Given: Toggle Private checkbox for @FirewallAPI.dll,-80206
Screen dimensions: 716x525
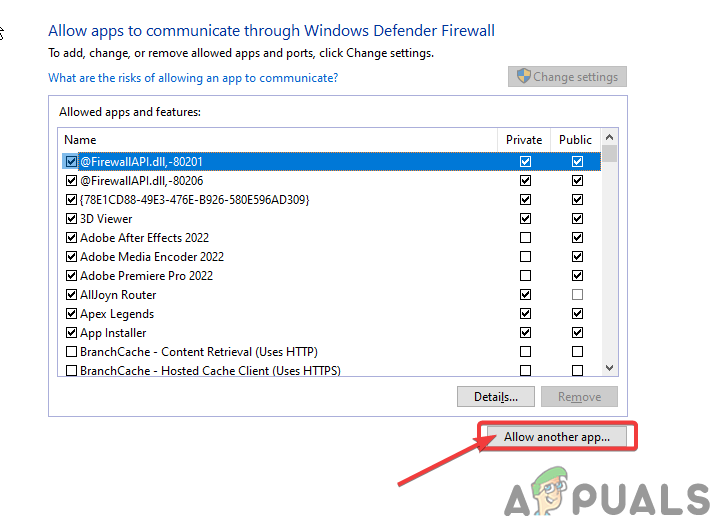Looking at the screenshot, I should click(526, 181).
